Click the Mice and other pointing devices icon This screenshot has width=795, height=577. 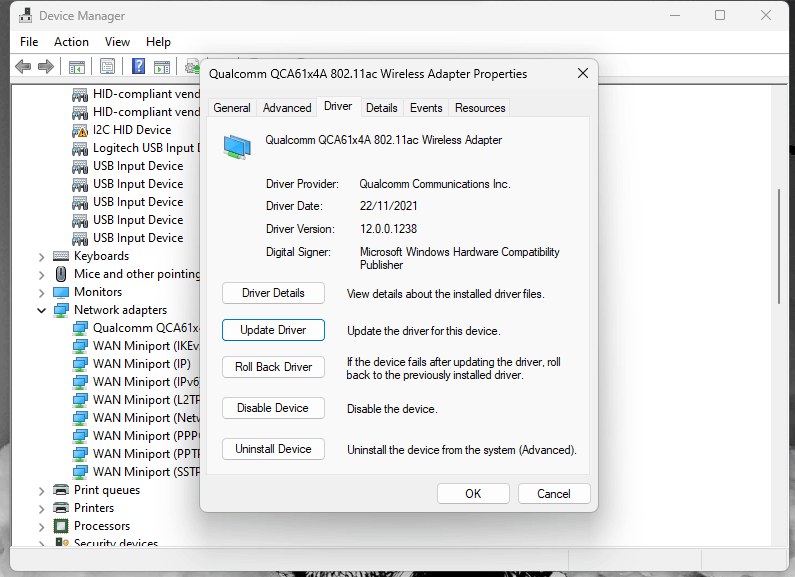[x=61, y=274]
